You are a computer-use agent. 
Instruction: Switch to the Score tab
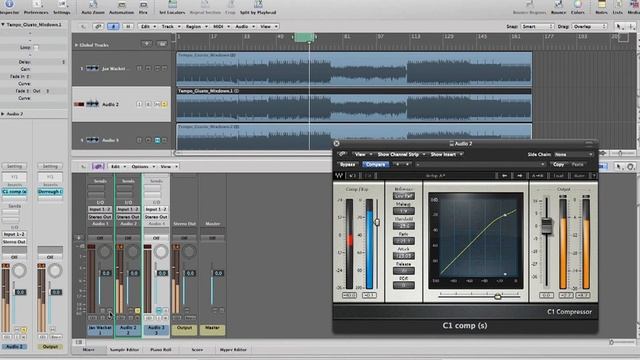coord(197,350)
